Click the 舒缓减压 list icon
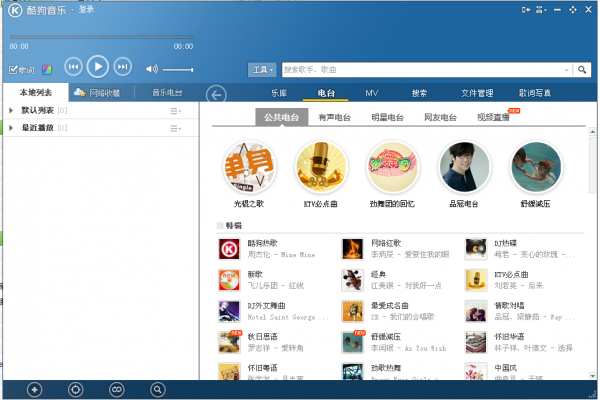 [x=352, y=342]
